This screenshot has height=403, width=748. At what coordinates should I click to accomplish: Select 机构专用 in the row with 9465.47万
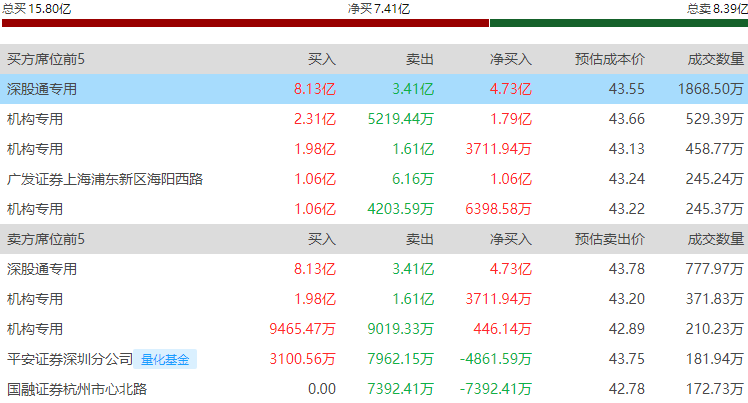(x=35, y=330)
